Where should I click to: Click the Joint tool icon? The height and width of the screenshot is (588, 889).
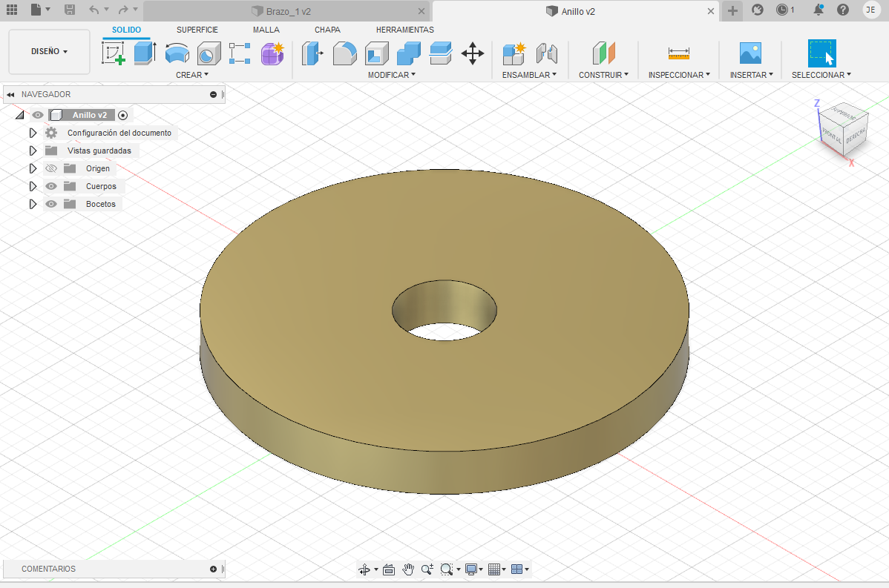click(547, 54)
